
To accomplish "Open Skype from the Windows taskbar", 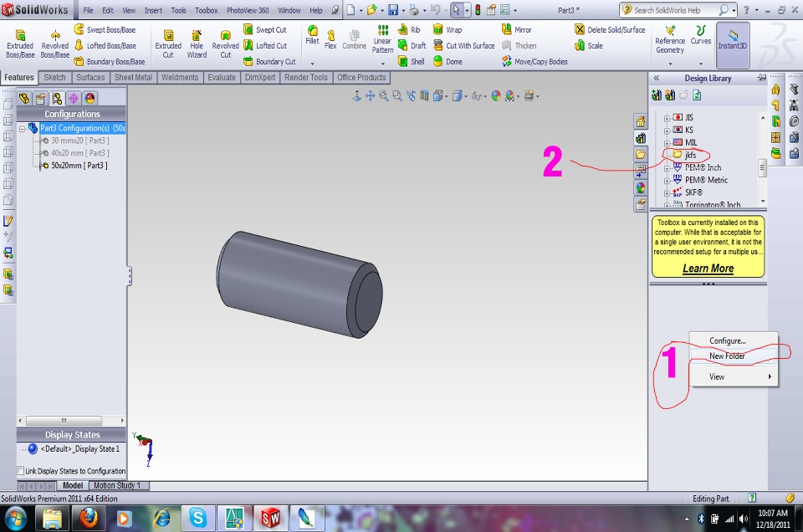I will coord(197,518).
